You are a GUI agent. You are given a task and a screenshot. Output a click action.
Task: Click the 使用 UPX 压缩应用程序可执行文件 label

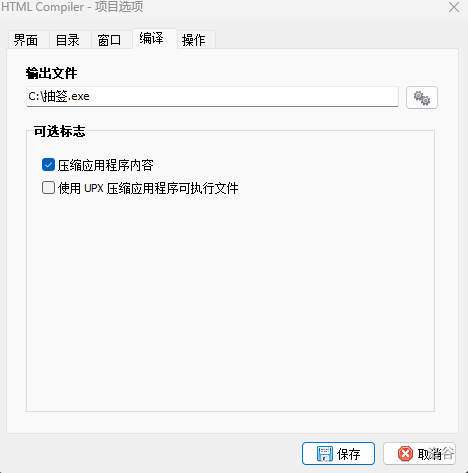(x=148, y=188)
